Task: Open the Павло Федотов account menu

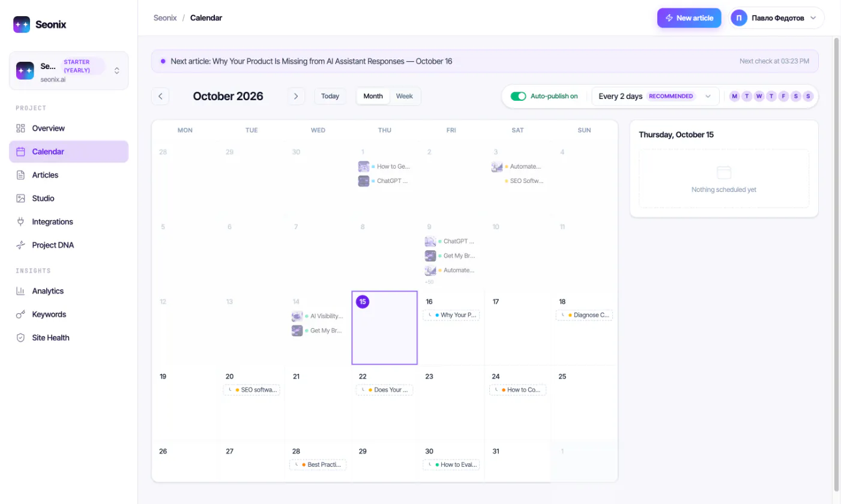Action: click(776, 18)
